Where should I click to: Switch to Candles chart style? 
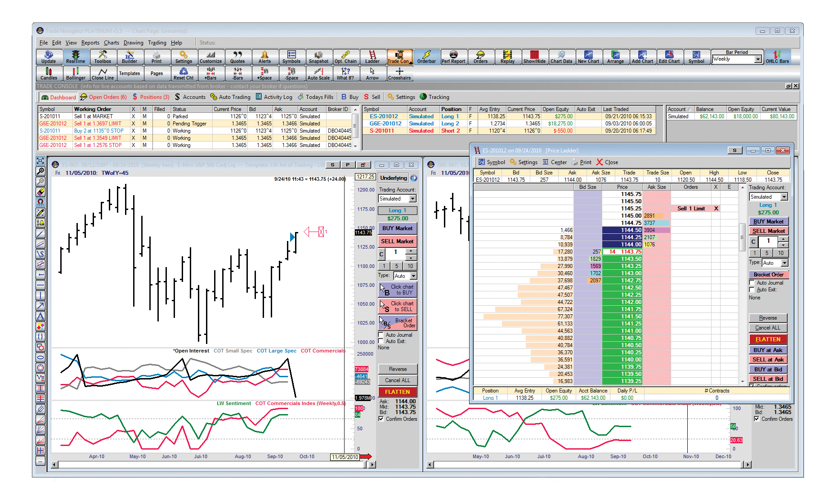(x=49, y=74)
